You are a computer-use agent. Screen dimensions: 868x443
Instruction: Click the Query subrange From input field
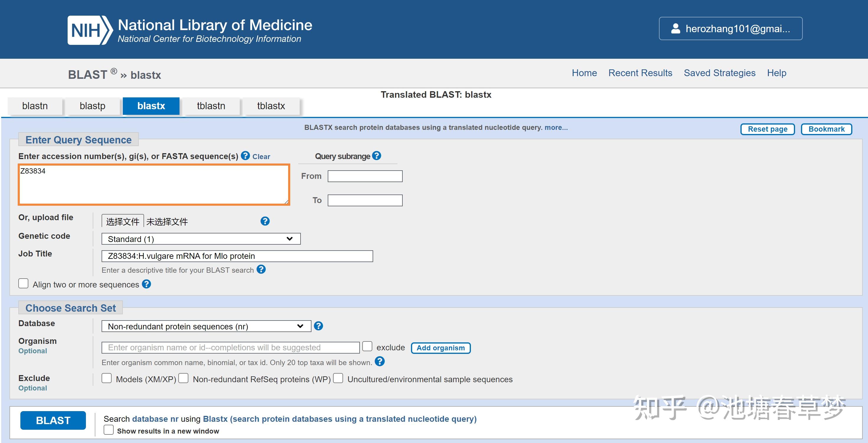tap(365, 176)
